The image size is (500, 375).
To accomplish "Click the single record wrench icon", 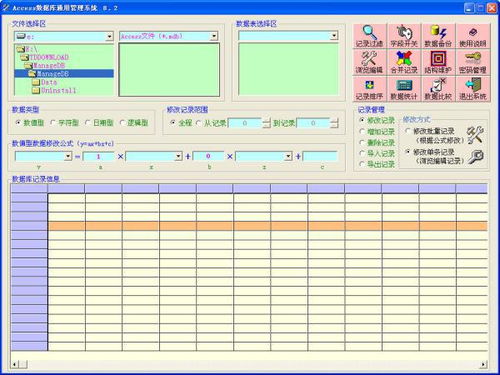I will coord(476,157).
